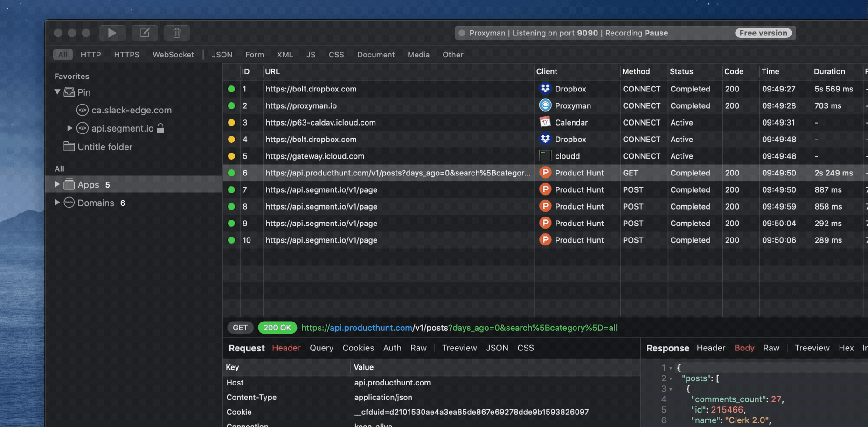Sort by the Client column header
Screen dimensions: 868x427
547,71
